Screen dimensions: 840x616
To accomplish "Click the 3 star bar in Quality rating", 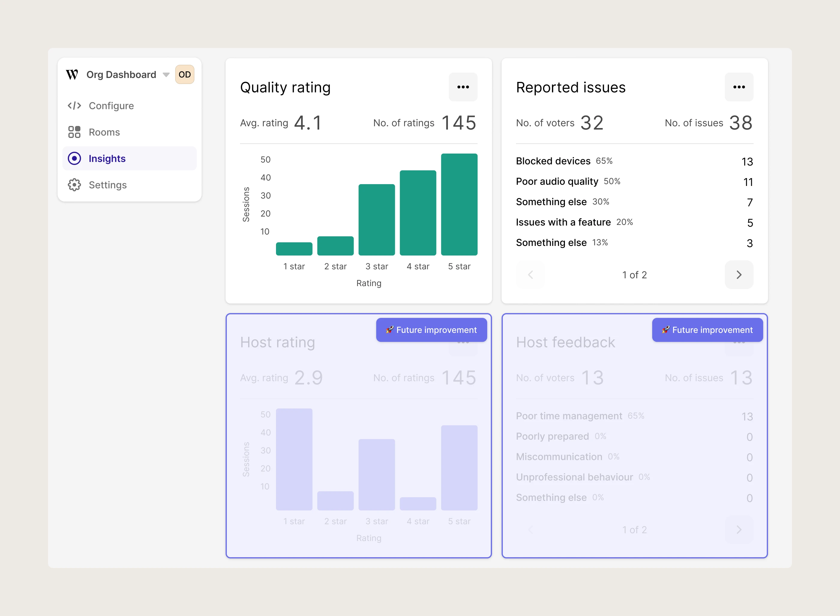I will (377, 220).
